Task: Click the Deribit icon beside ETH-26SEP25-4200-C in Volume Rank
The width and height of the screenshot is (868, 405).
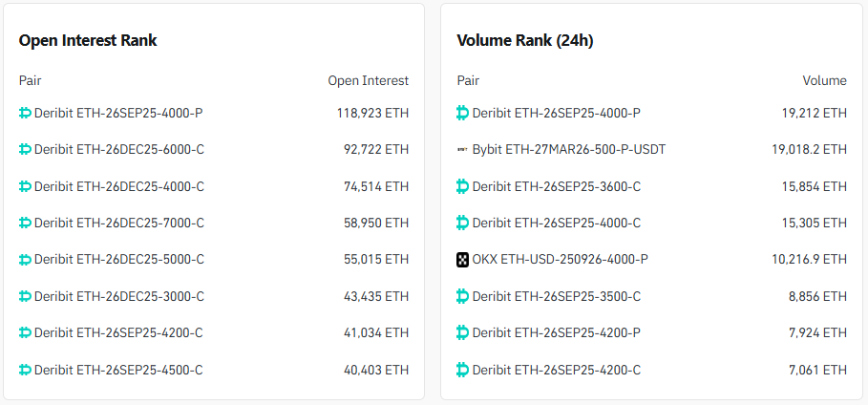Action: 463,370
